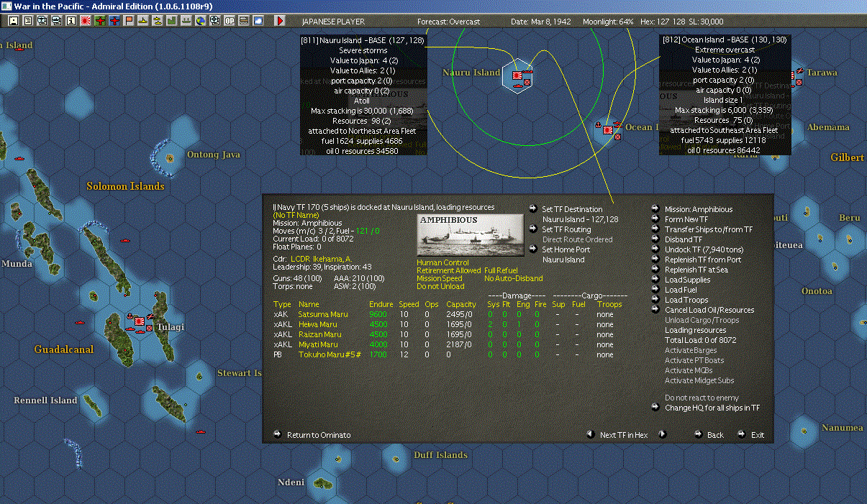
Task: Click Replenish TF at Sea
Action: [x=695, y=270]
